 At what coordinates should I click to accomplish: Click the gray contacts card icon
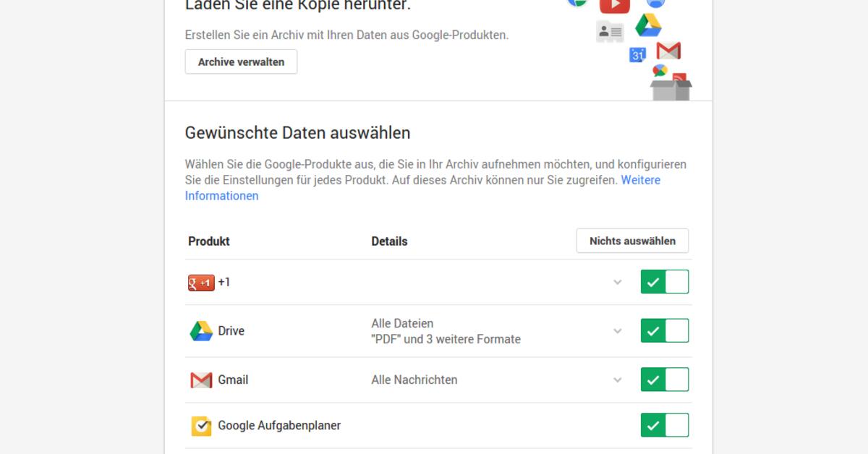[610, 32]
